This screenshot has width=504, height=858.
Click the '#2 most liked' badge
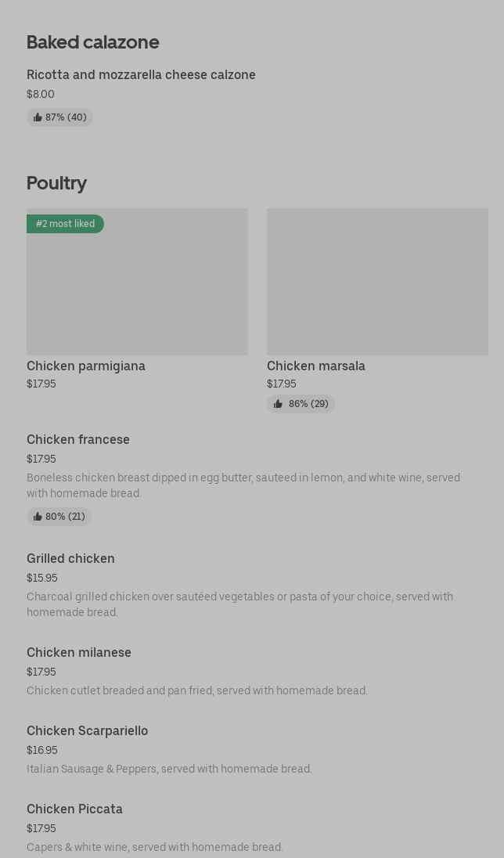tap(65, 224)
